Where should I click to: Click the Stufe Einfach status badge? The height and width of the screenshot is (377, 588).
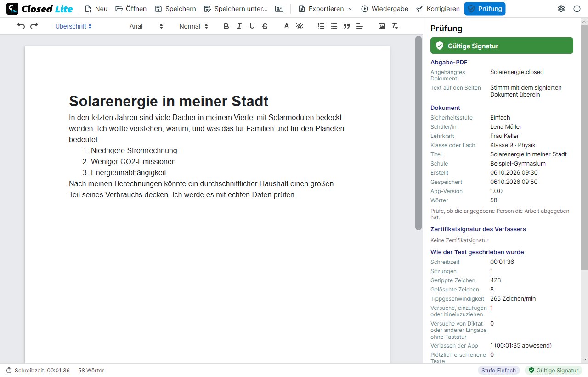[499, 370]
